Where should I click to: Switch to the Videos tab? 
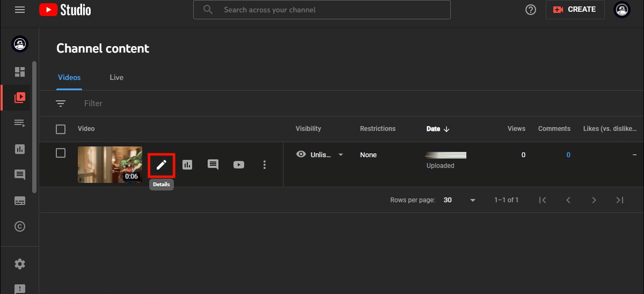[69, 77]
